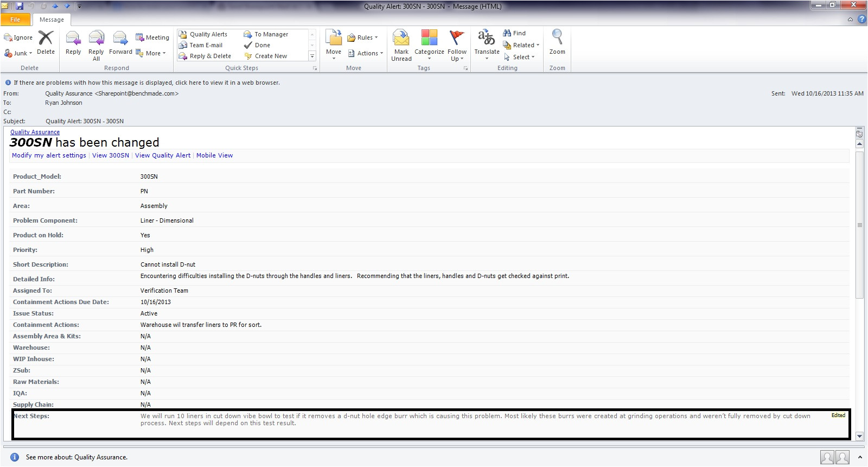Open the View Quality Alert link

pos(163,155)
